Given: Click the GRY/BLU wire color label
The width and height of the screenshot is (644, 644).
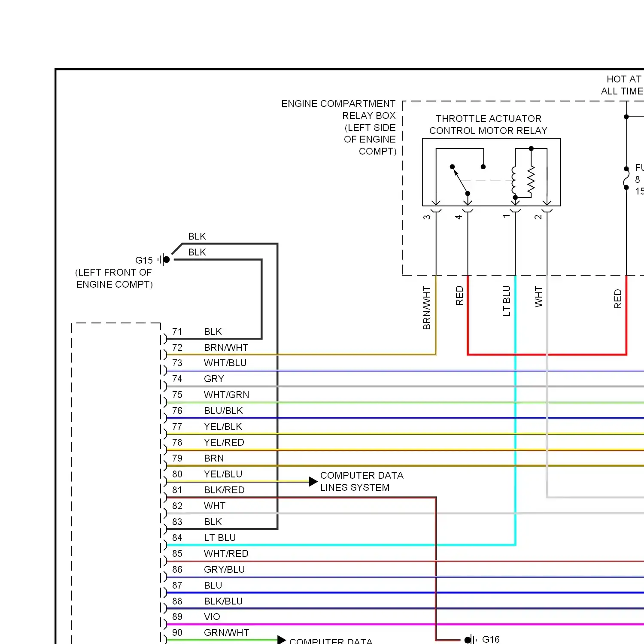Looking at the screenshot, I should tap(225, 569).
